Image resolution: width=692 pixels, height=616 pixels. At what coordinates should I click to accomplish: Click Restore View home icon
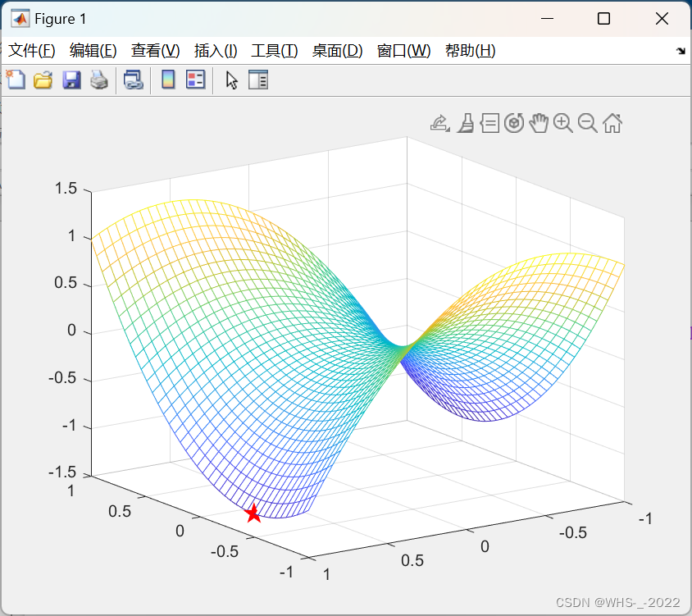tap(612, 123)
